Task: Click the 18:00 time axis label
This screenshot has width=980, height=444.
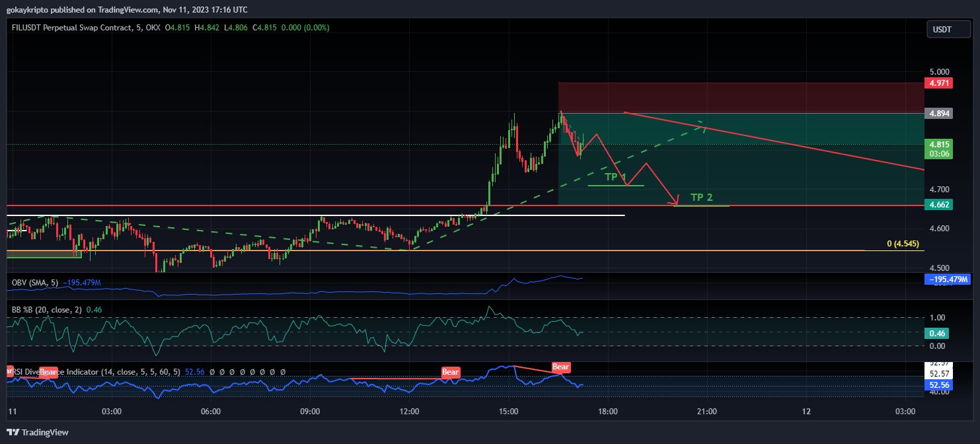Action: (x=608, y=411)
